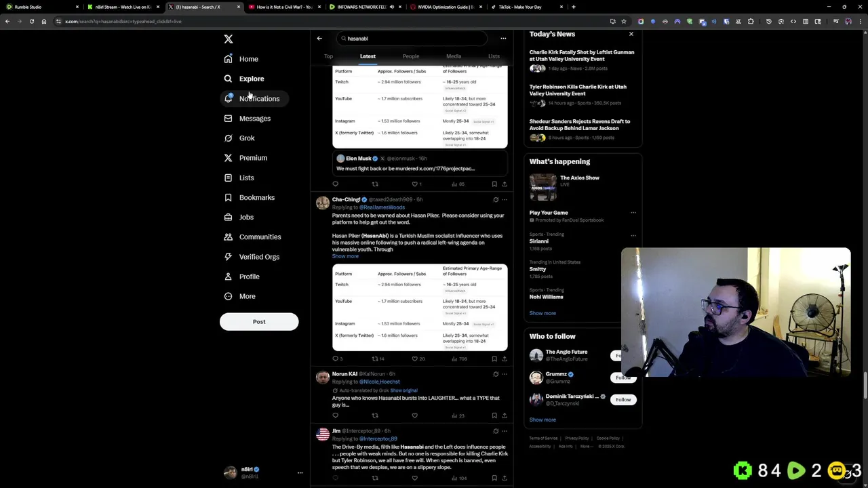The width and height of the screenshot is (868, 488).
Task: Repost Cha-Ching!'s tweet
Action: pyautogui.click(x=375, y=359)
